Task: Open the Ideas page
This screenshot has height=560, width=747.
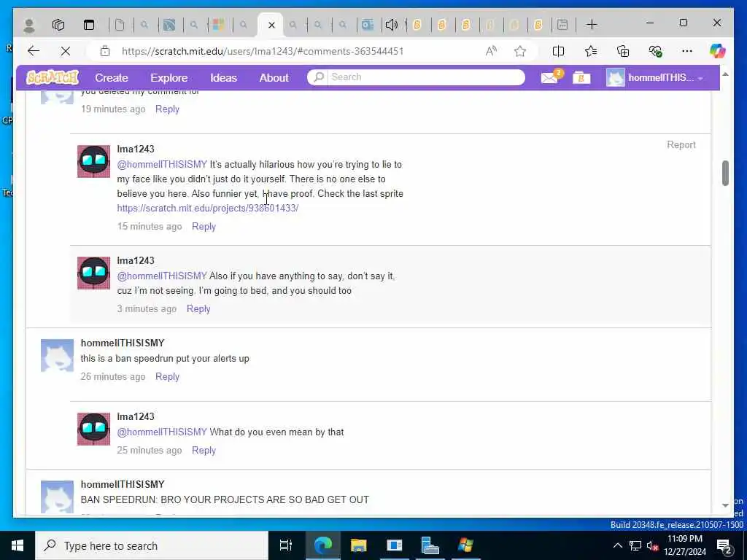Action: 223,77
